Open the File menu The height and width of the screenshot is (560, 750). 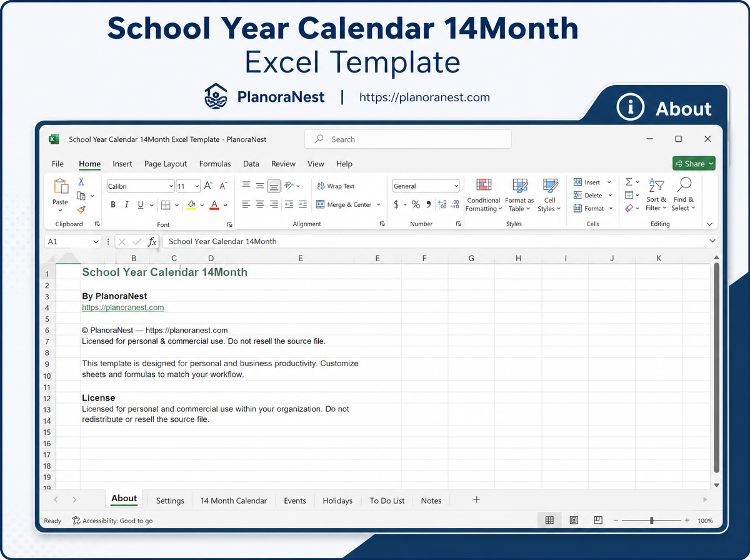pos(57,164)
